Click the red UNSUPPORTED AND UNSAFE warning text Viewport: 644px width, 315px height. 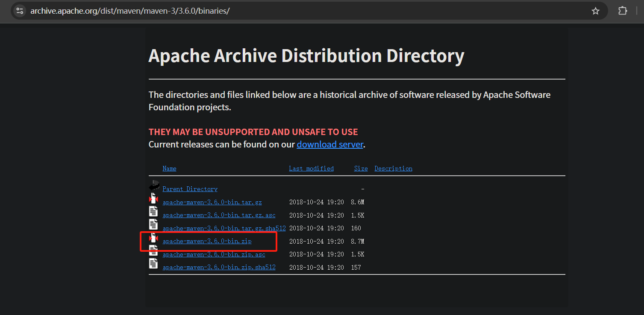coord(253,132)
